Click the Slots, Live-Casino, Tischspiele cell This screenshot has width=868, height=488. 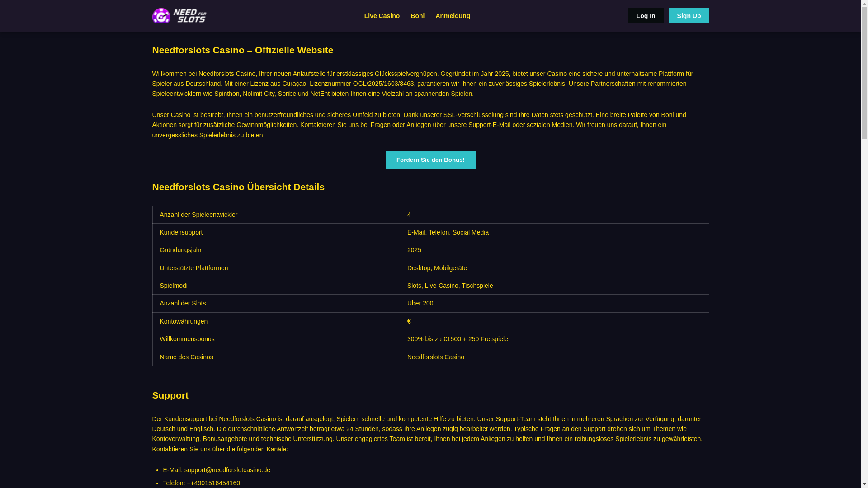pos(554,286)
